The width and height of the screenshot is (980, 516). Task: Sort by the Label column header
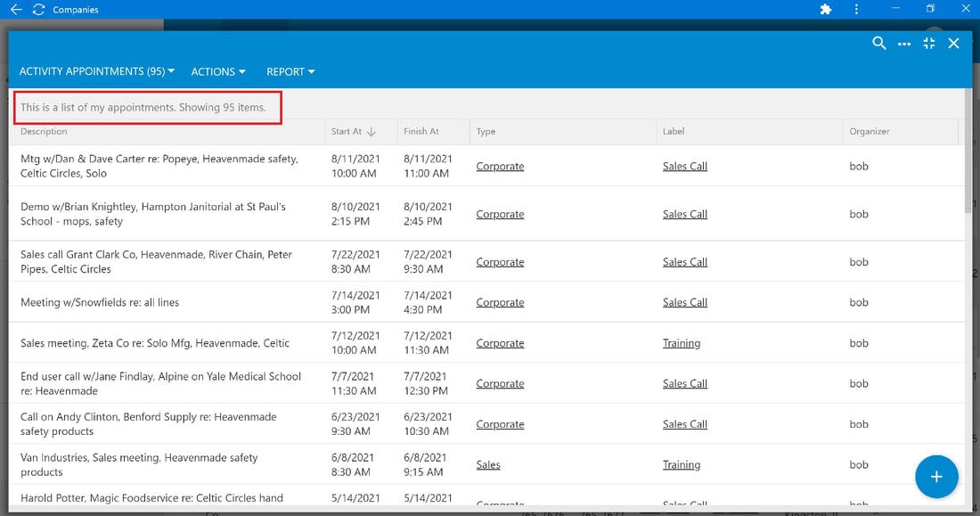674,131
